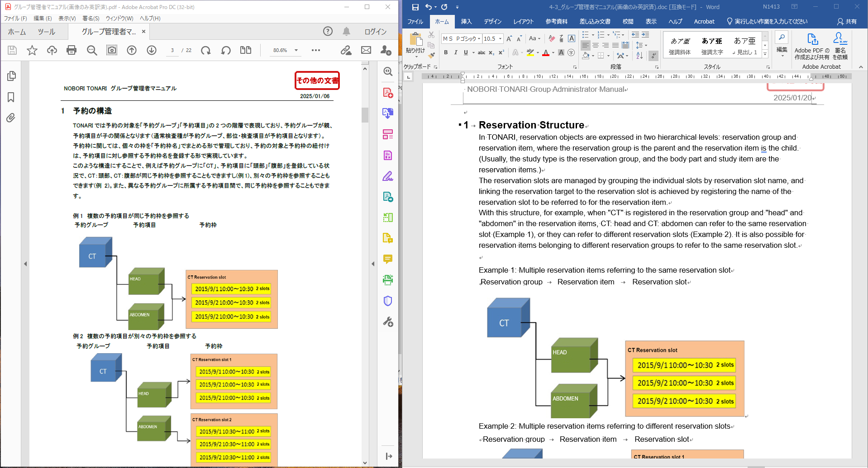
Task: Toggle Italic formatting in Word
Action: (x=456, y=52)
